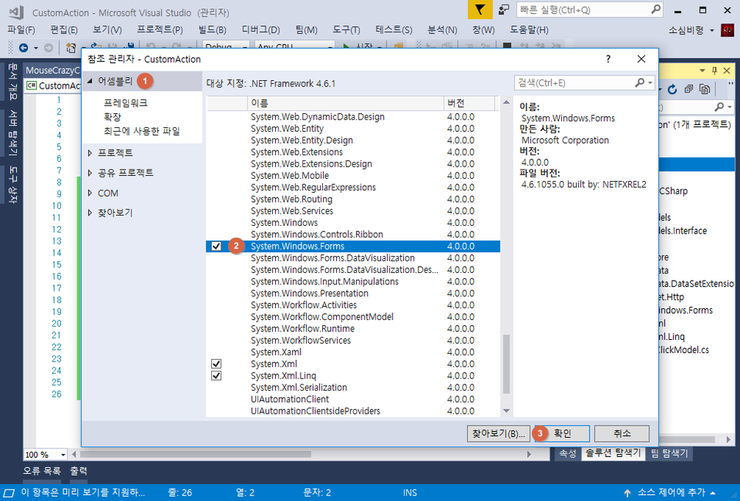
Task: Open the 도구 상자 side tab
Action: pos(13,184)
